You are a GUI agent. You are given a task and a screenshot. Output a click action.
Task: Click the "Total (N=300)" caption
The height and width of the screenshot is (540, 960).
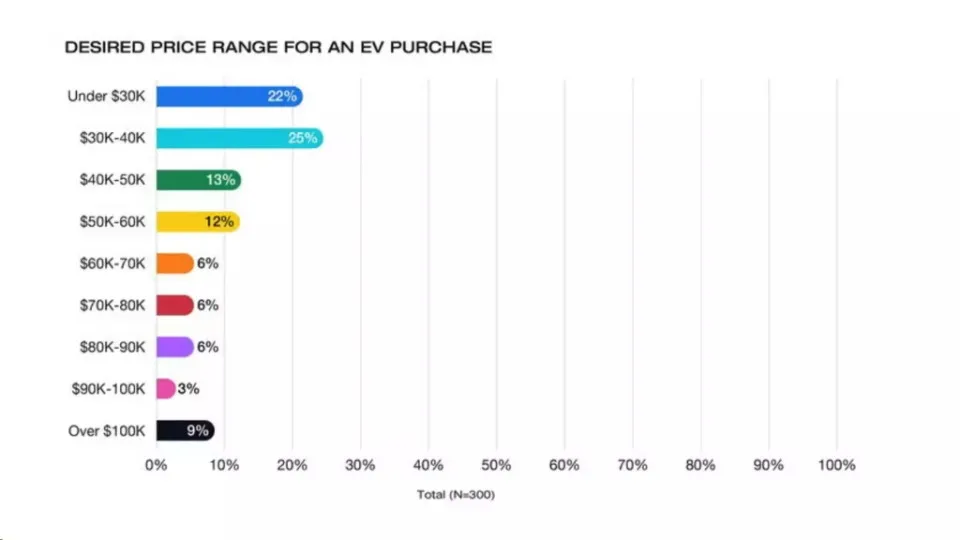[x=456, y=495]
